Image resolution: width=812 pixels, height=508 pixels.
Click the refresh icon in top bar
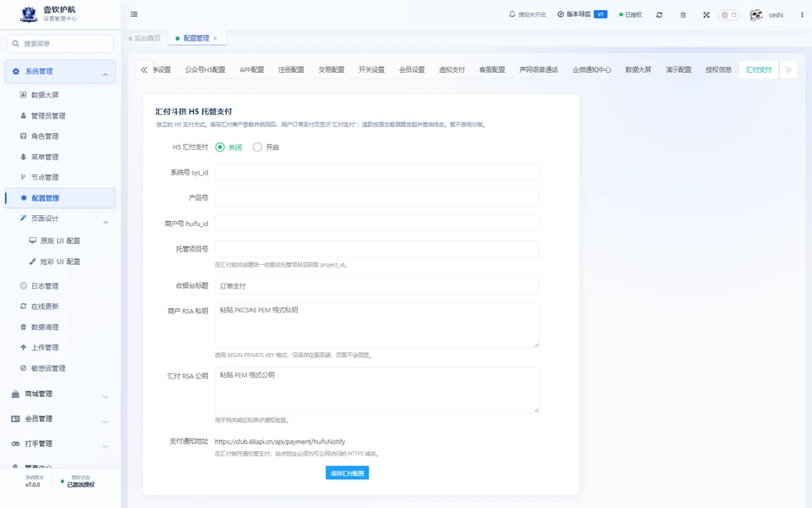point(659,15)
